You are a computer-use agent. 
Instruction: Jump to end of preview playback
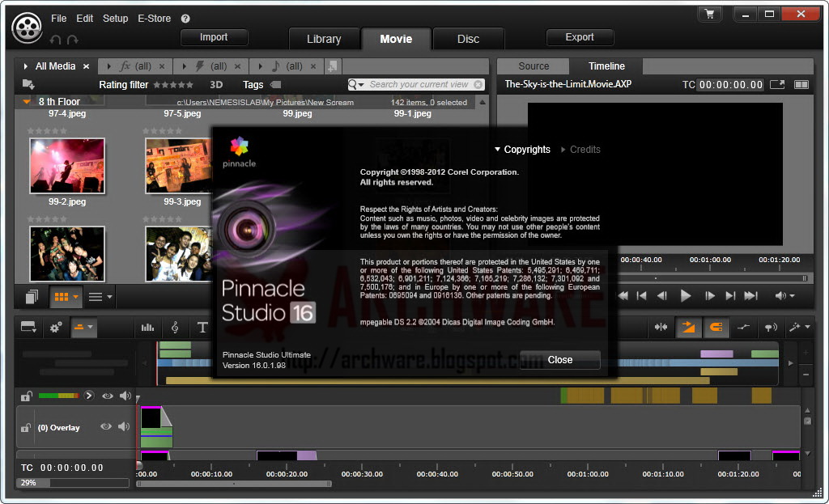pos(750,296)
